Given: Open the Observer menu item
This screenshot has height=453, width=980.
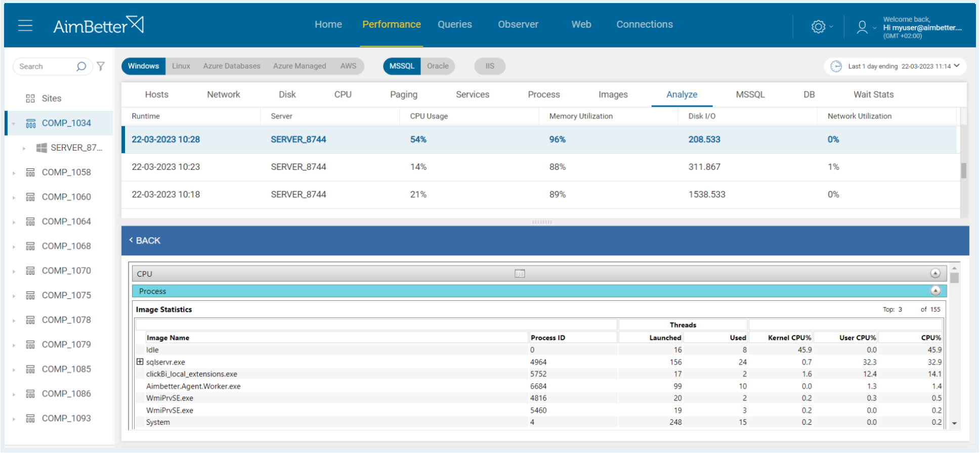Looking at the screenshot, I should [x=518, y=24].
